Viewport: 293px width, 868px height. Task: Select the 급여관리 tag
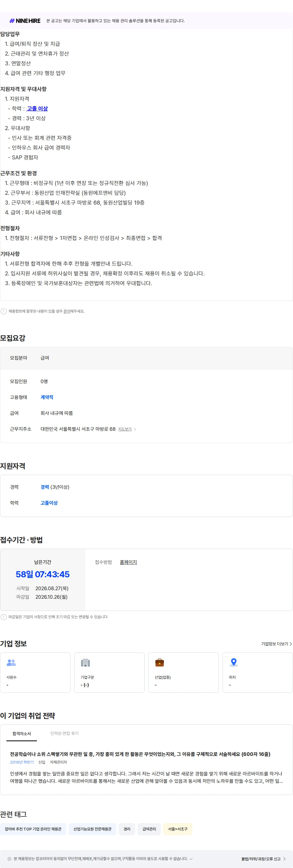point(149,829)
